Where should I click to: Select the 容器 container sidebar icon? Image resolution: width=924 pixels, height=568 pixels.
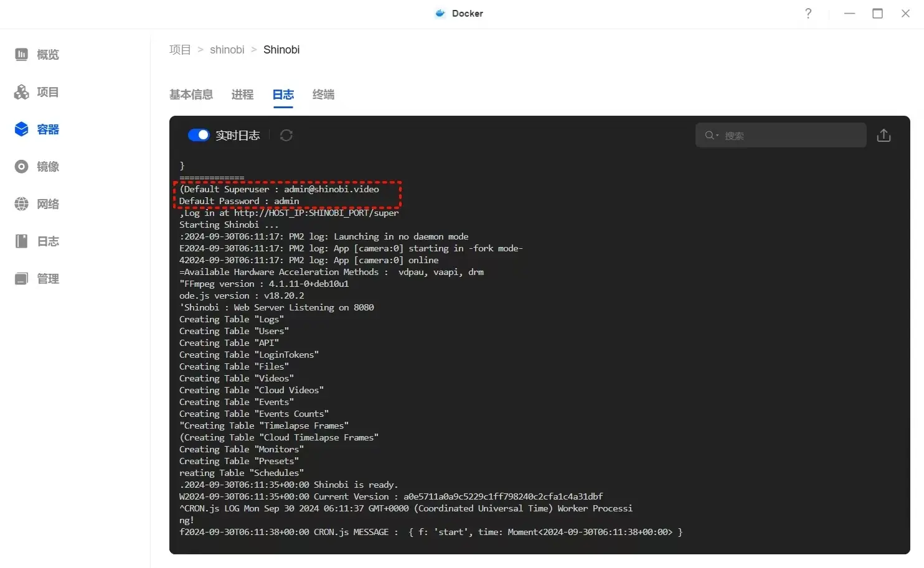coord(22,129)
